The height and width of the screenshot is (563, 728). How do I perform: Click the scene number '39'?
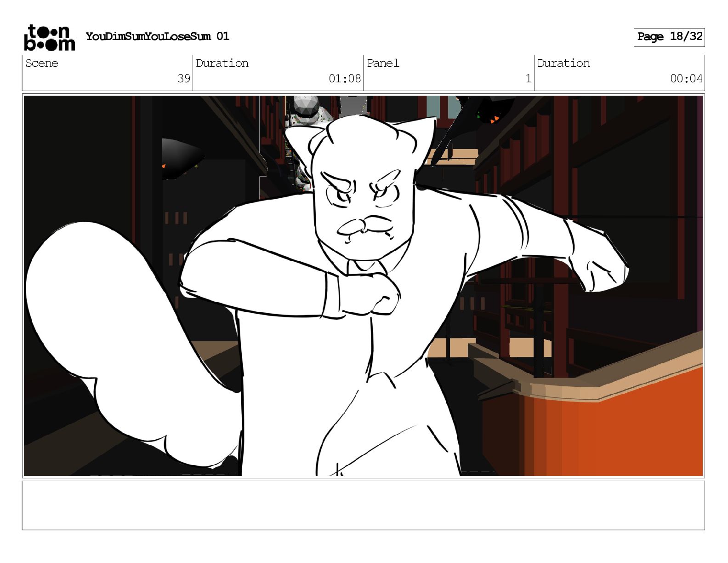coord(184,79)
